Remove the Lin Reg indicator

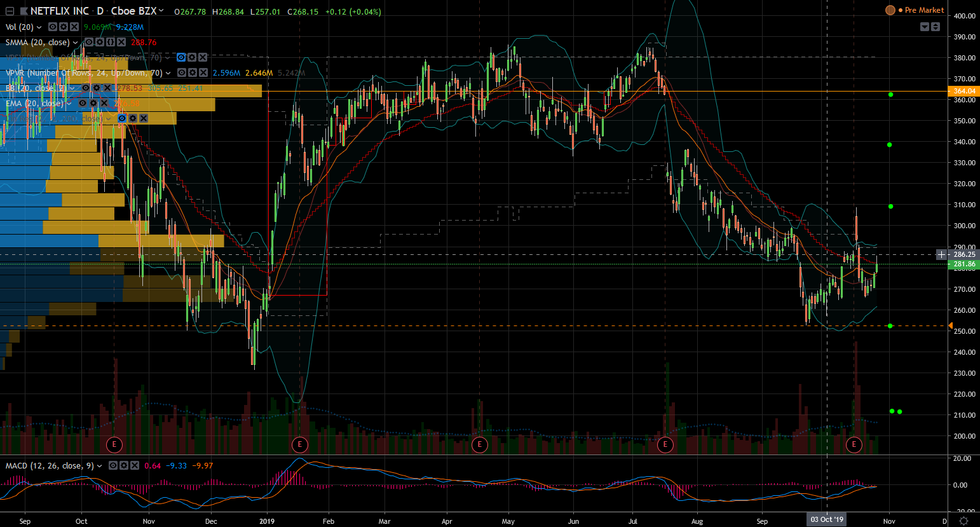pyautogui.click(x=144, y=118)
